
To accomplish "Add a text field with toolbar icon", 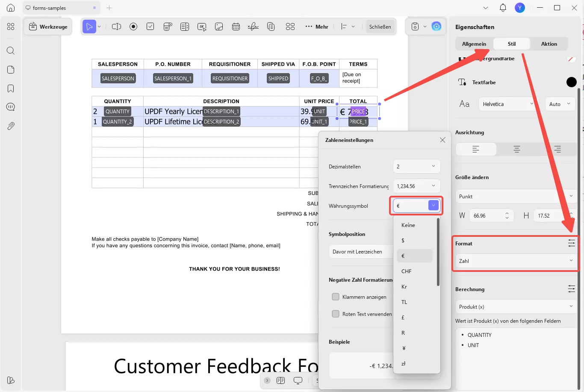I will (x=116, y=27).
